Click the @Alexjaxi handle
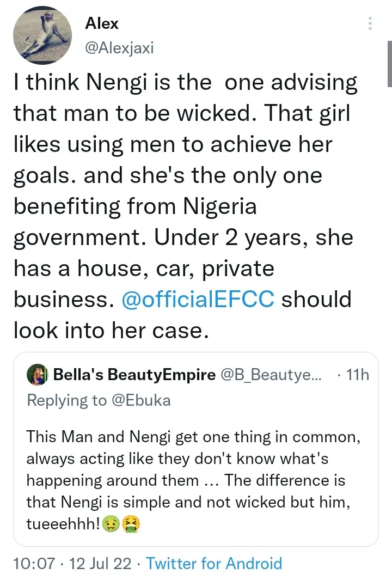This screenshot has width=392, height=580. [119, 48]
